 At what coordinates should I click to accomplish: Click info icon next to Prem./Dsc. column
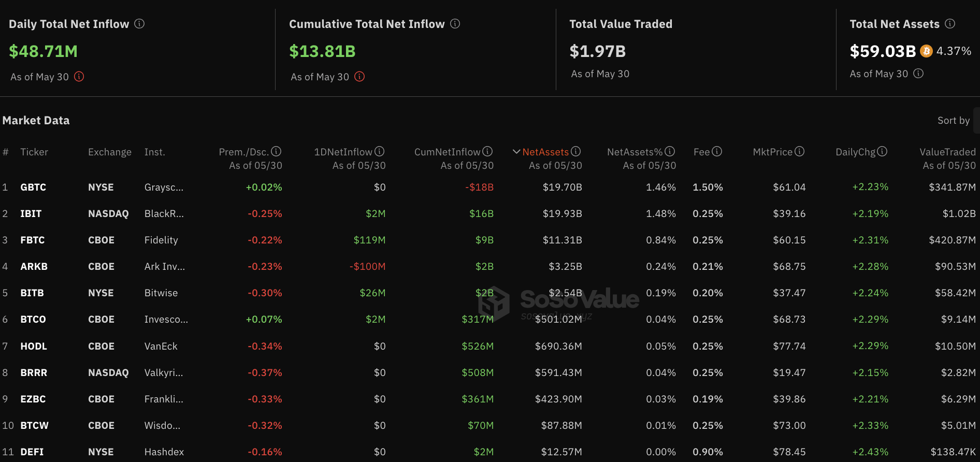[276, 151]
